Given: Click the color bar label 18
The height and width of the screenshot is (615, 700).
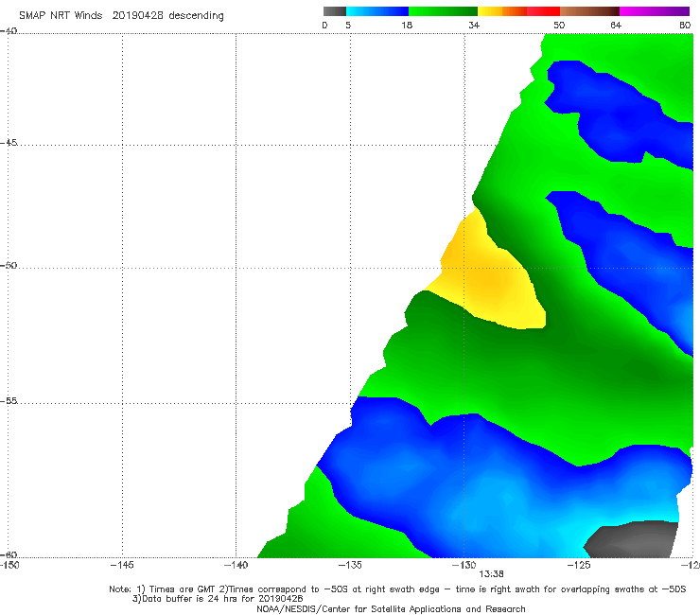Looking at the screenshot, I should [x=407, y=26].
